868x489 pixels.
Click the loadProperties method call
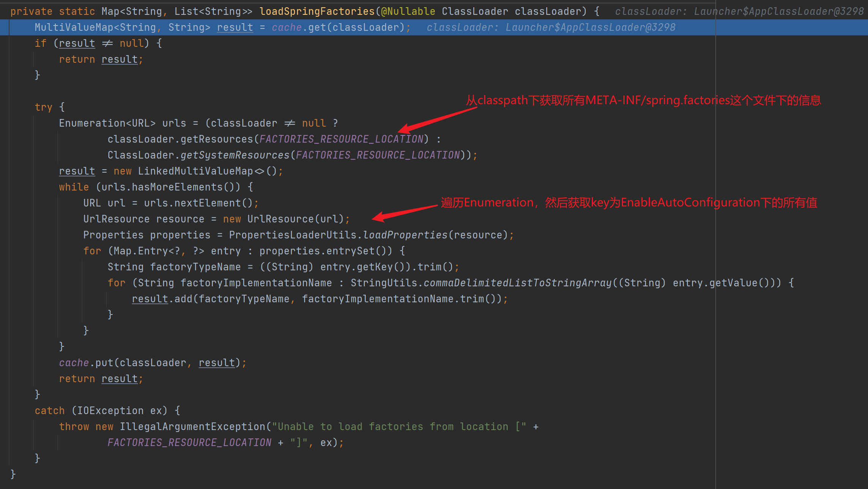coord(405,235)
